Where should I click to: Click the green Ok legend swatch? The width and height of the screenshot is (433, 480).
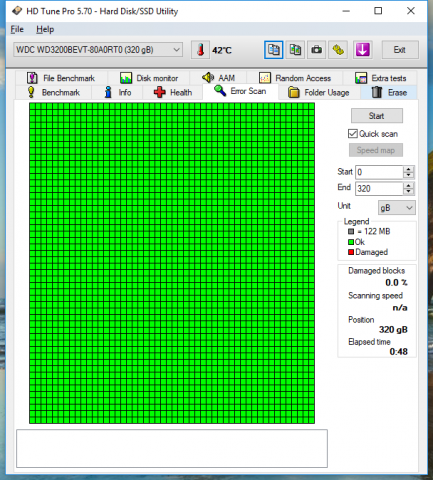tap(351, 242)
